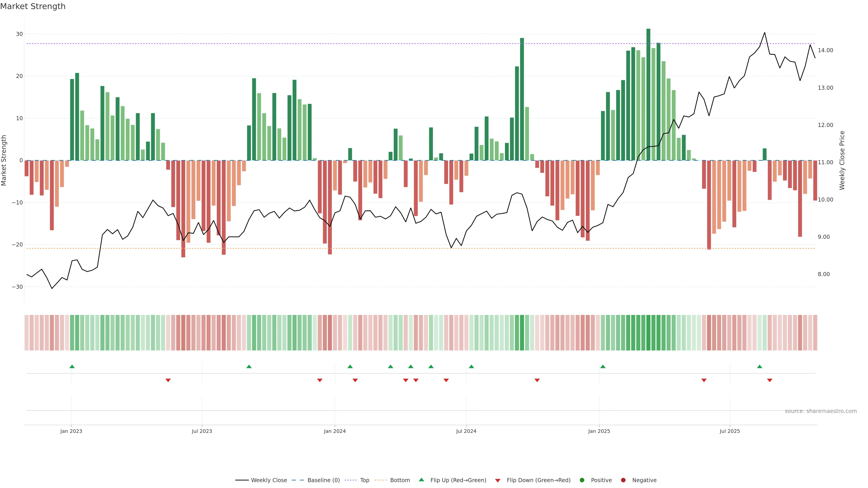Click the source: sharemaestro.com text
The height and width of the screenshot is (488, 868).
(x=821, y=411)
